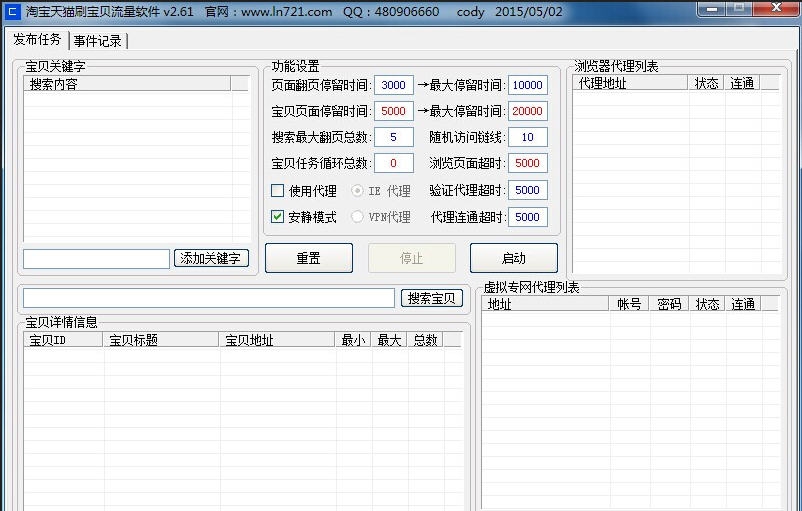Image resolution: width=802 pixels, height=511 pixels.
Task: Select the VPN代理 radio button
Action: pyautogui.click(x=357, y=216)
